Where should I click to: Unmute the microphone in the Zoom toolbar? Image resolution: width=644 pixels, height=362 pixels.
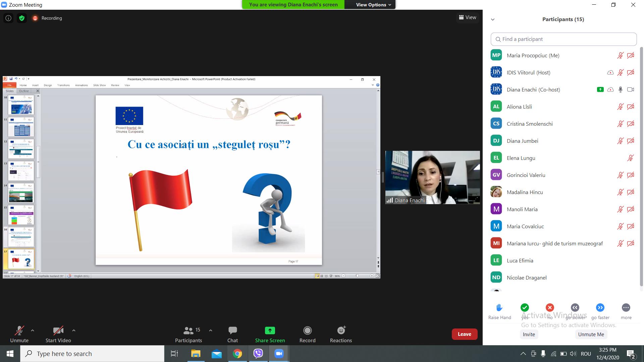19,334
